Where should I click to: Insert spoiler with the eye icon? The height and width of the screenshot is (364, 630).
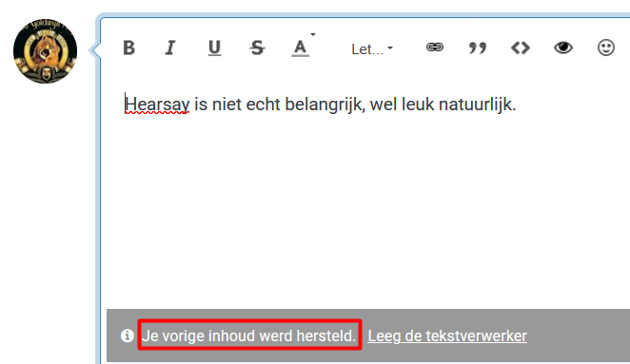563,48
